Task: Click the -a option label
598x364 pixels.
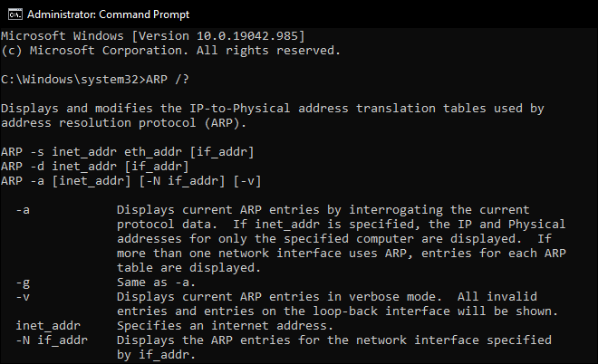Action: point(23,210)
